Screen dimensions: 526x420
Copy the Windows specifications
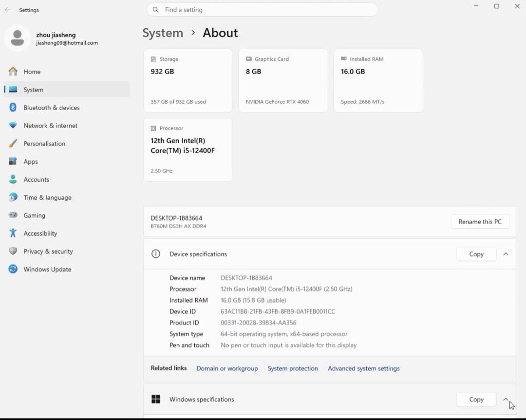coord(476,399)
